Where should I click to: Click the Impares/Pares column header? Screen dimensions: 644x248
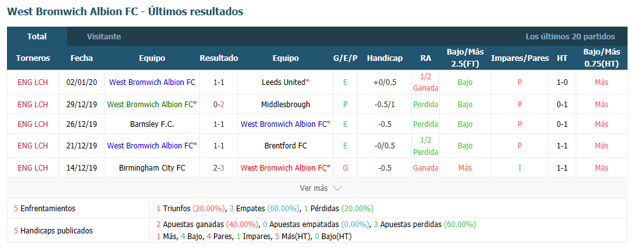520,58
